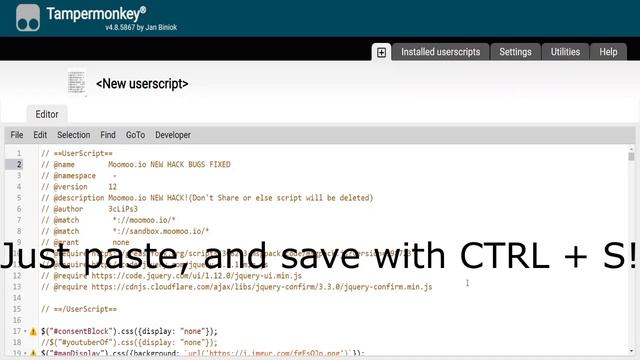Open the File menu

tap(17, 135)
